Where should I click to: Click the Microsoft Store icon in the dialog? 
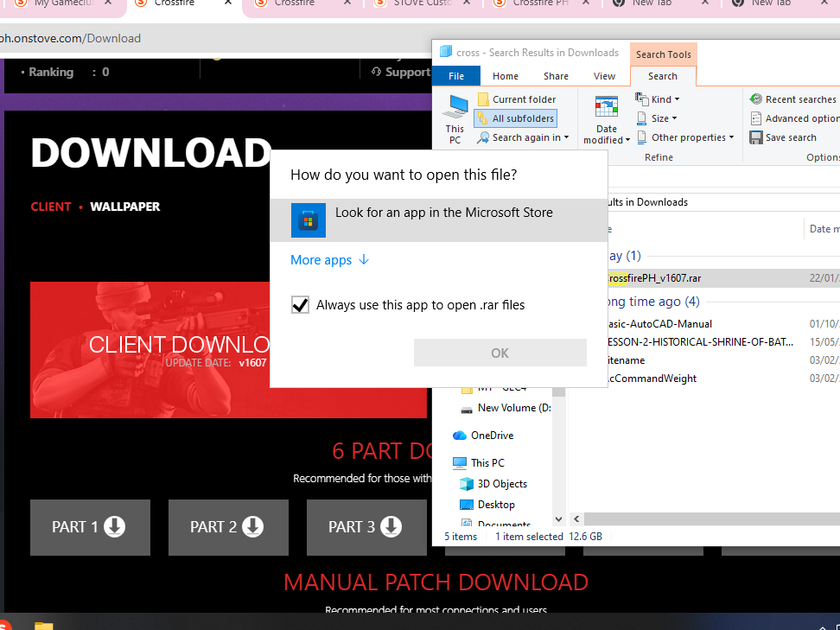coord(309,220)
